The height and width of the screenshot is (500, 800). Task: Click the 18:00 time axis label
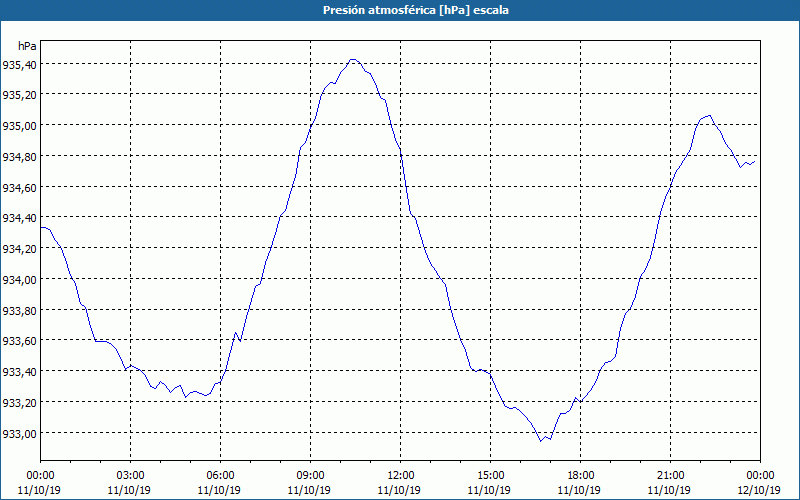tap(581, 476)
